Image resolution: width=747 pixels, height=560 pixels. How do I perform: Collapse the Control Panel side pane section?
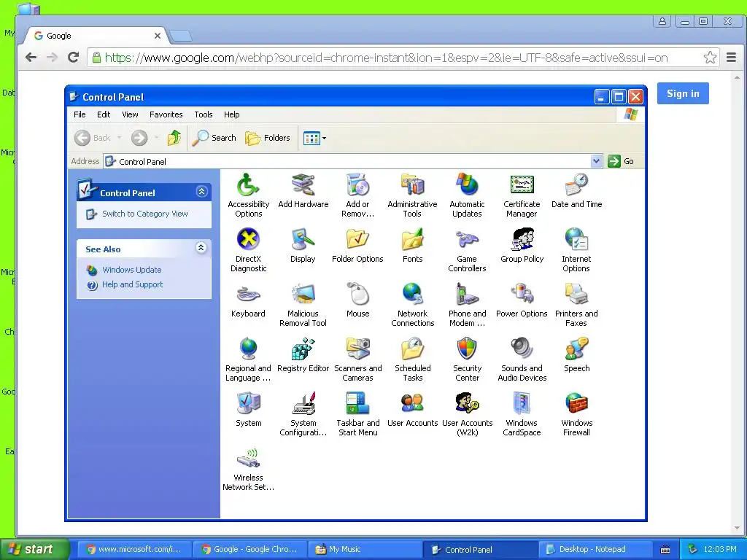[x=201, y=192]
